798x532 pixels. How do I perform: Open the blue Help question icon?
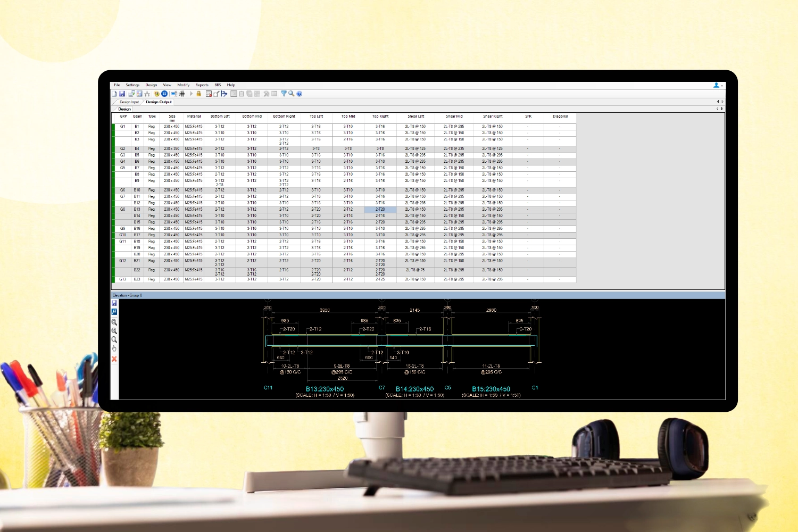click(x=300, y=94)
